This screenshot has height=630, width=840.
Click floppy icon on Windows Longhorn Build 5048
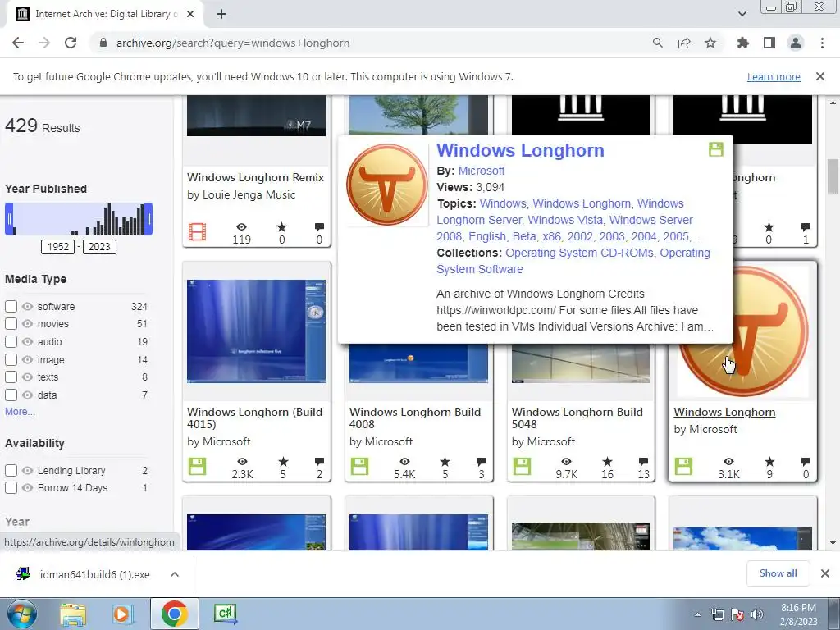[x=522, y=466]
